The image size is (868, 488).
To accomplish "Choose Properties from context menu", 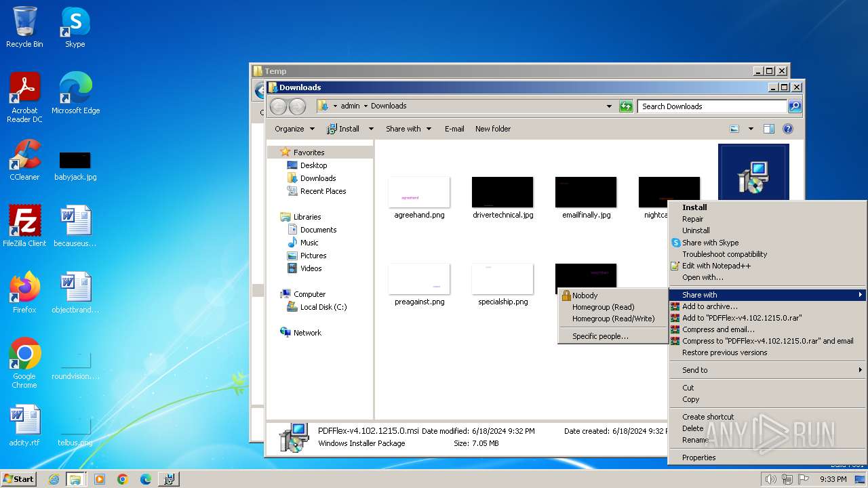I will 698,457.
